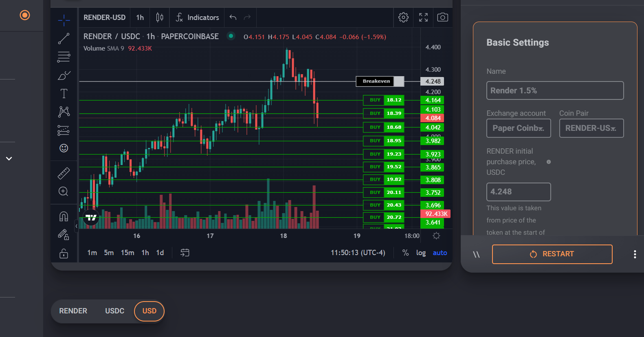Switch to the 1d timeframe
The width and height of the screenshot is (644, 337).
[x=160, y=253]
